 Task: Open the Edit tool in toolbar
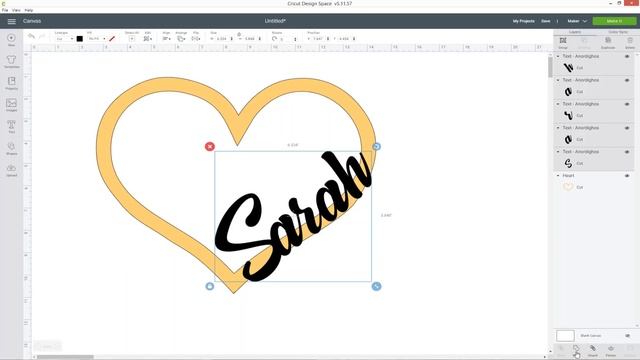pos(147,38)
